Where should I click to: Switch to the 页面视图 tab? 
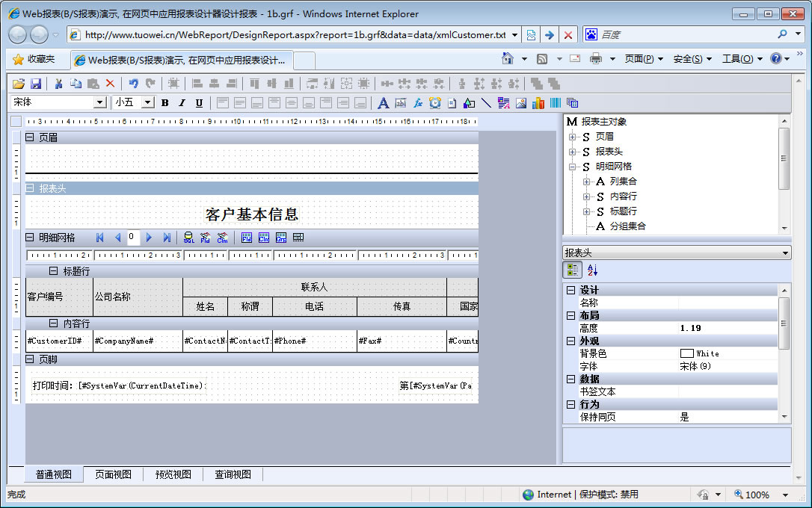coord(113,474)
